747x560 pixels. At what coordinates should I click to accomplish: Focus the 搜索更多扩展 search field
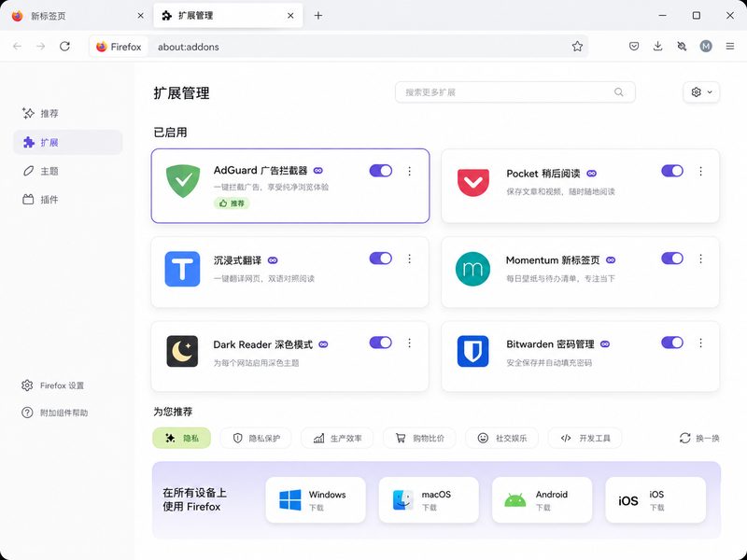pyautogui.click(x=515, y=91)
